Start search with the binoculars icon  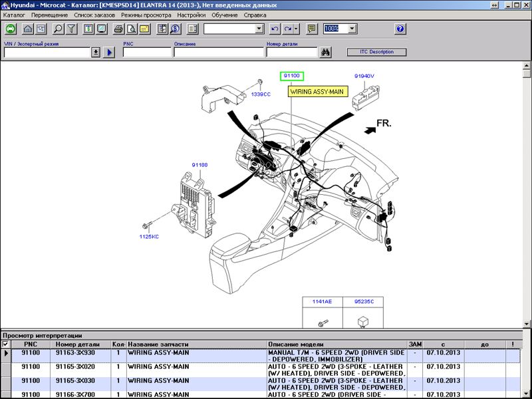point(326,53)
